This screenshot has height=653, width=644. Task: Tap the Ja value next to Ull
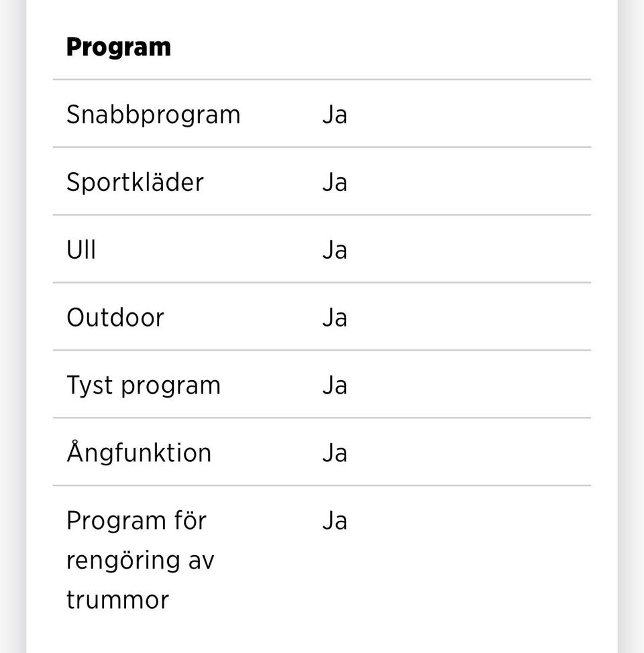click(334, 250)
